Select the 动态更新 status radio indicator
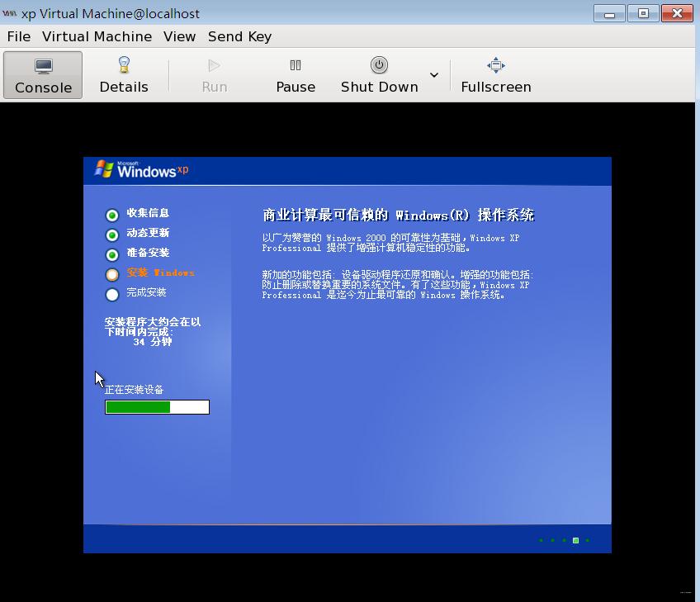 (111, 234)
